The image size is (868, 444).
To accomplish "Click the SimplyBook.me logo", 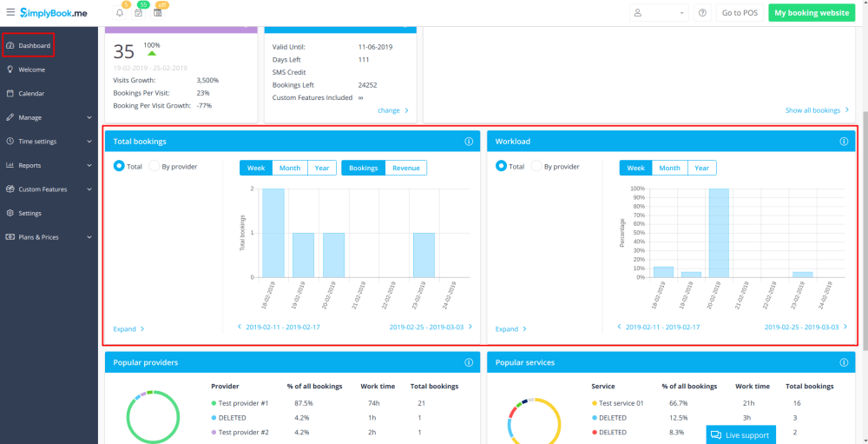I will click(x=54, y=12).
